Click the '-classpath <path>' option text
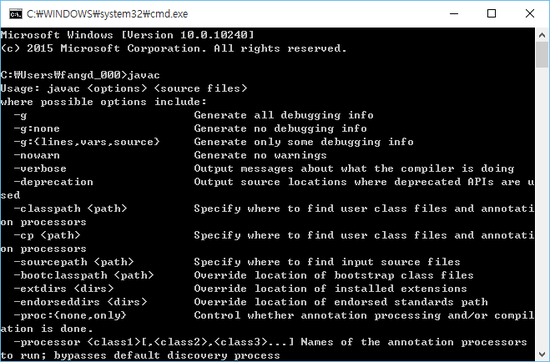Viewport: 550px width, 362px height. pos(70,208)
